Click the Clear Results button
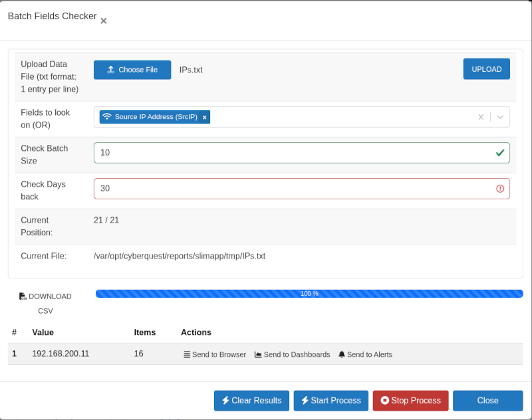This screenshot has height=420, width=532. coord(251,401)
